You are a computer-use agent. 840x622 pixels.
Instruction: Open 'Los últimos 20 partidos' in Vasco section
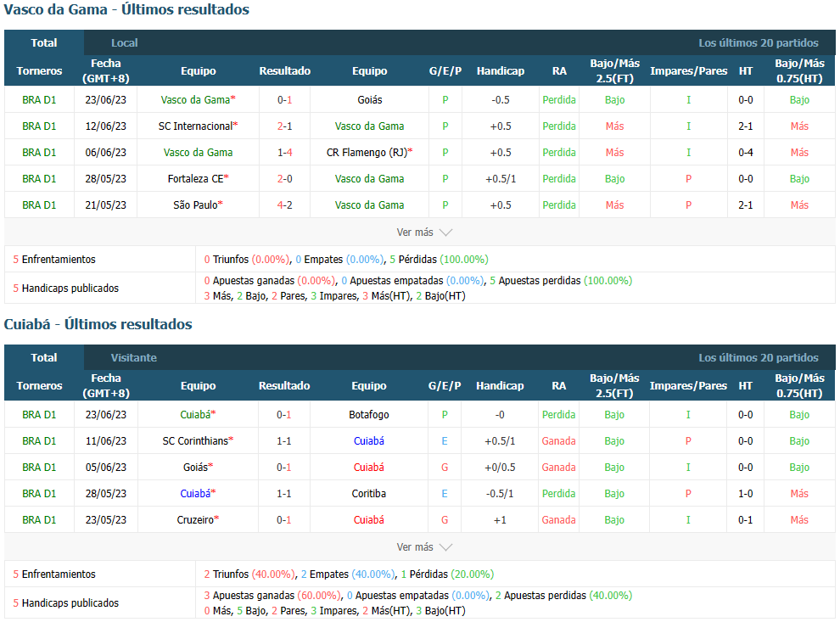click(x=758, y=43)
